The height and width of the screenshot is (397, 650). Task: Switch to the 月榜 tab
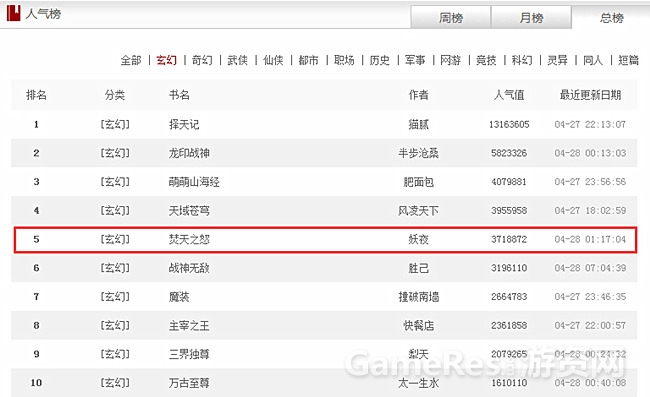(x=531, y=17)
